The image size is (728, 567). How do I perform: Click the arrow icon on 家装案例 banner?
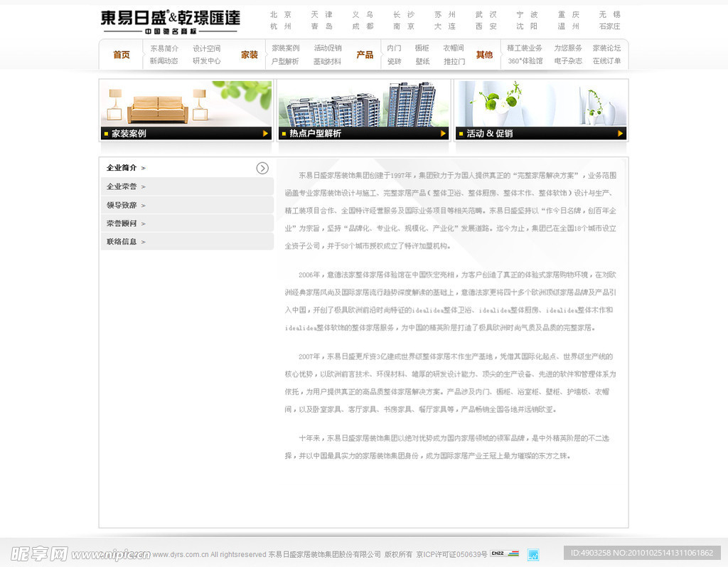267,133
